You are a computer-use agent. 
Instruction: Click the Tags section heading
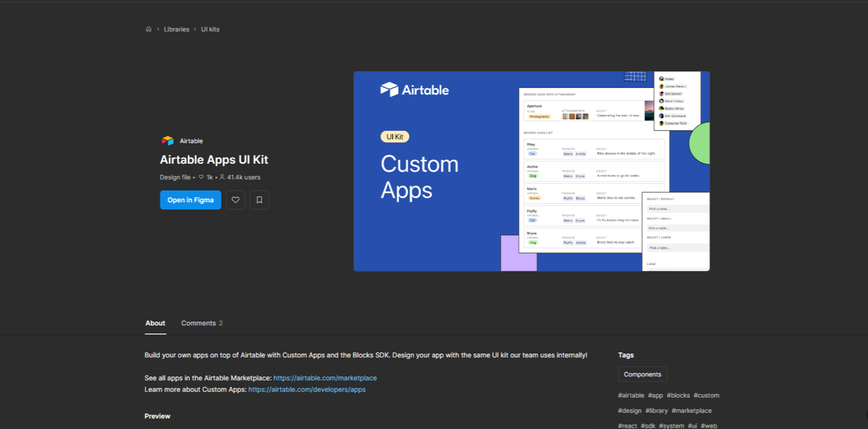point(626,355)
